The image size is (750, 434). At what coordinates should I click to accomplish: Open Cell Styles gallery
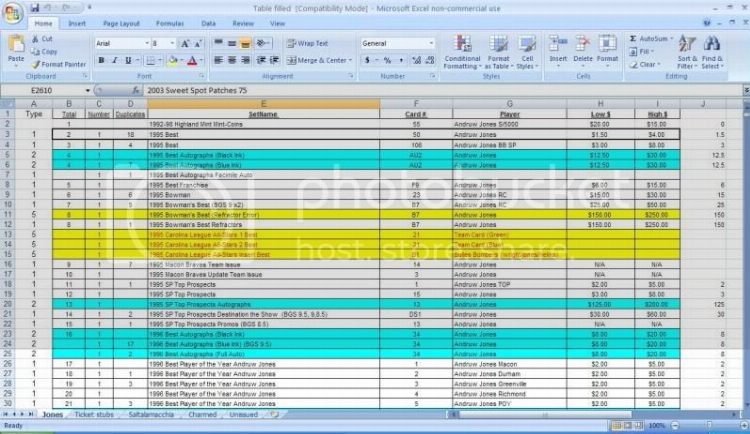[x=527, y=52]
